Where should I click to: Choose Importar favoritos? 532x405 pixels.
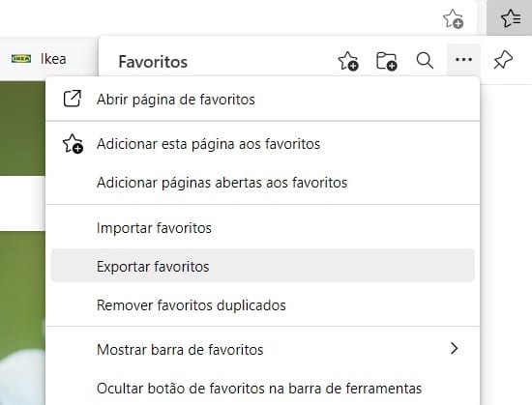pos(262,228)
